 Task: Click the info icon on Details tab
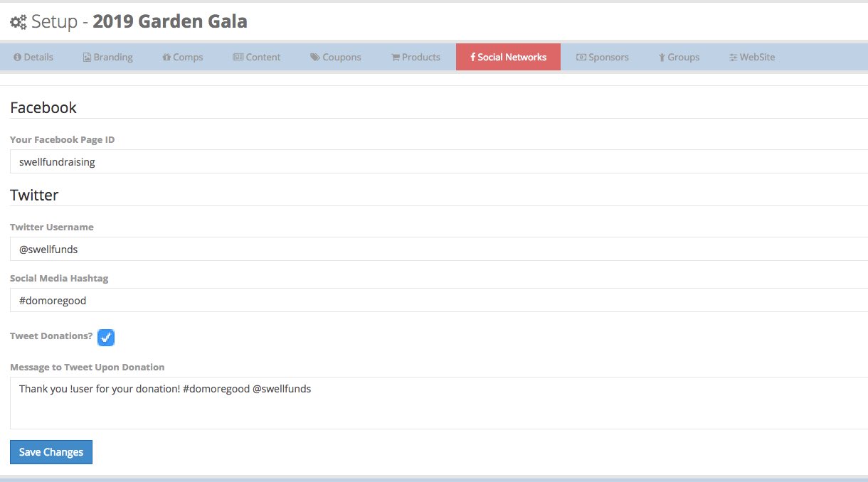17,58
